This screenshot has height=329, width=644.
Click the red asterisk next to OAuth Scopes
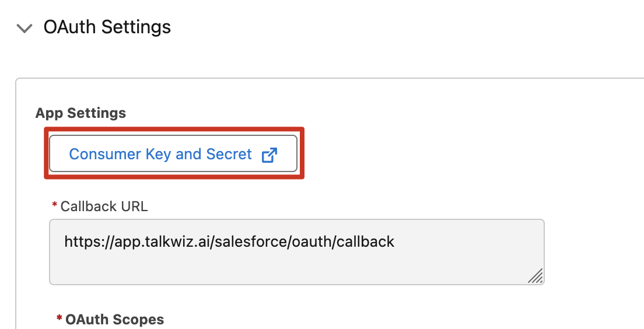click(59, 318)
